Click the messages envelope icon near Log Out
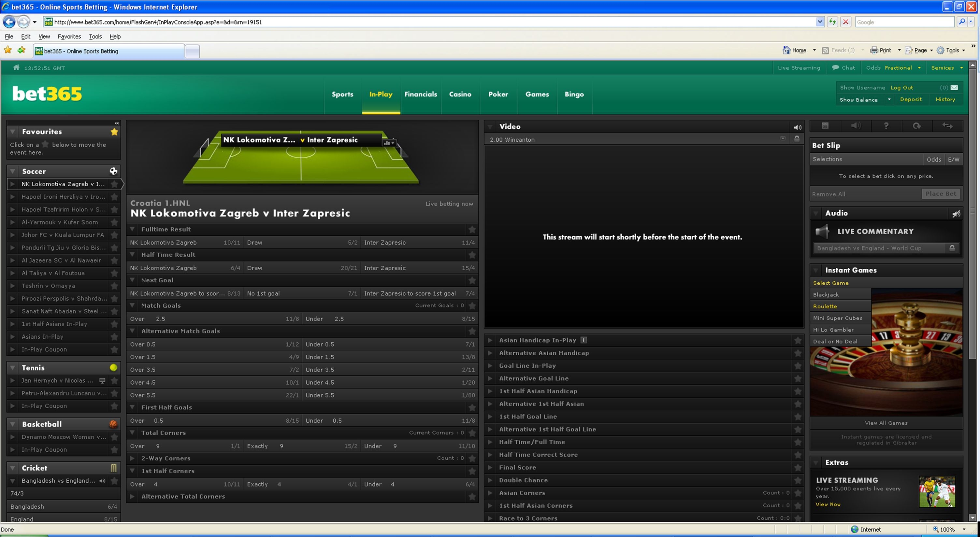Screen dimensions: 980x537 954,88
